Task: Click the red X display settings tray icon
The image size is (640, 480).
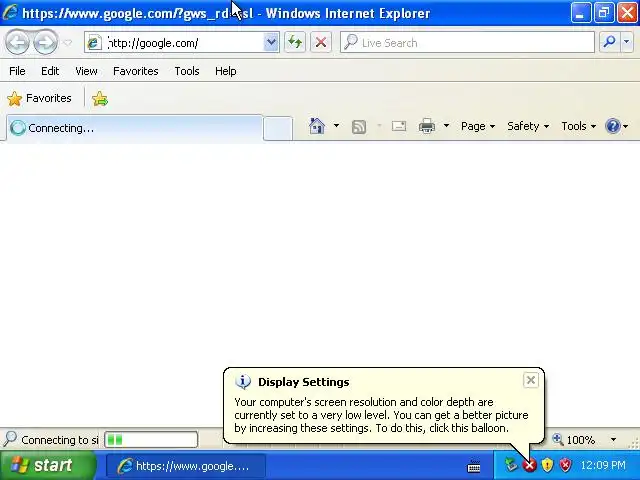Action: tap(530, 464)
